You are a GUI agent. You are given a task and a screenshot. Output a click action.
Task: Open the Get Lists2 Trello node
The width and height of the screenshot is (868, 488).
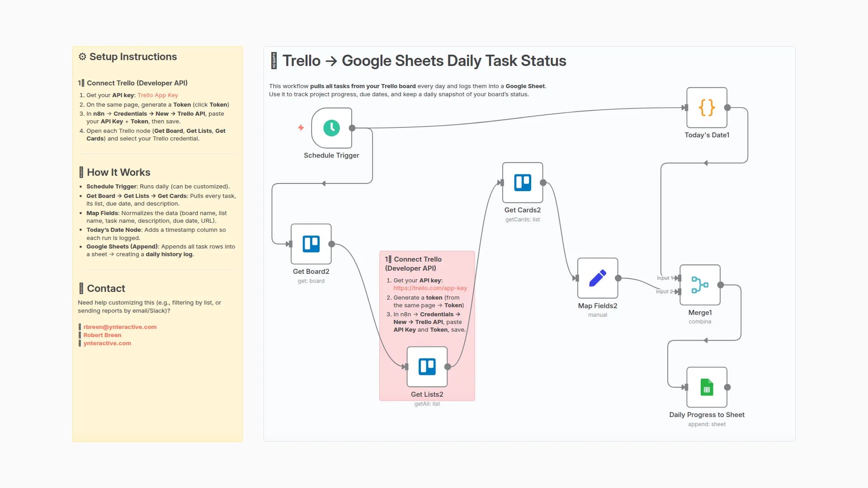coord(427,367)
